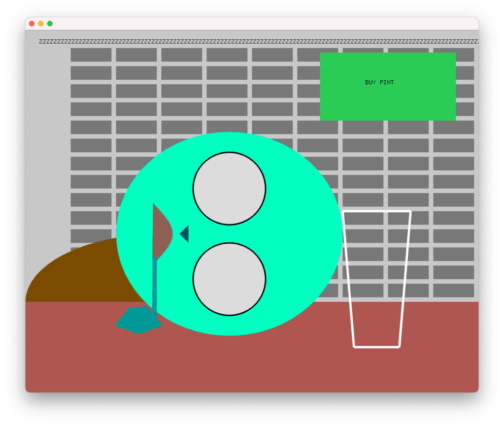
Task: Maximize the window with the green dot
Action: (x=50, y=24)
